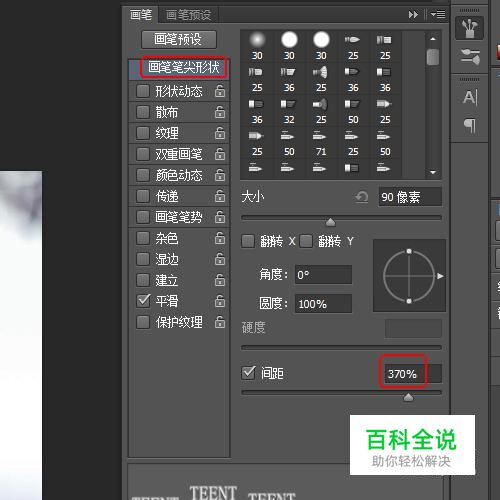Open the Paragraph panel icon
Screen dimensions: 500x500
click(x=470, y=126)
